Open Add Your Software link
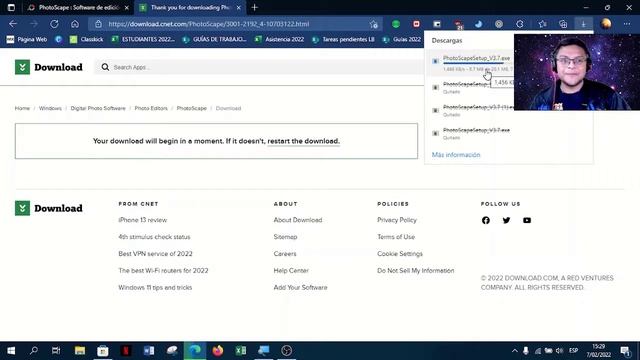The width and height of the screenshot is (640, 360). point(300,287)
